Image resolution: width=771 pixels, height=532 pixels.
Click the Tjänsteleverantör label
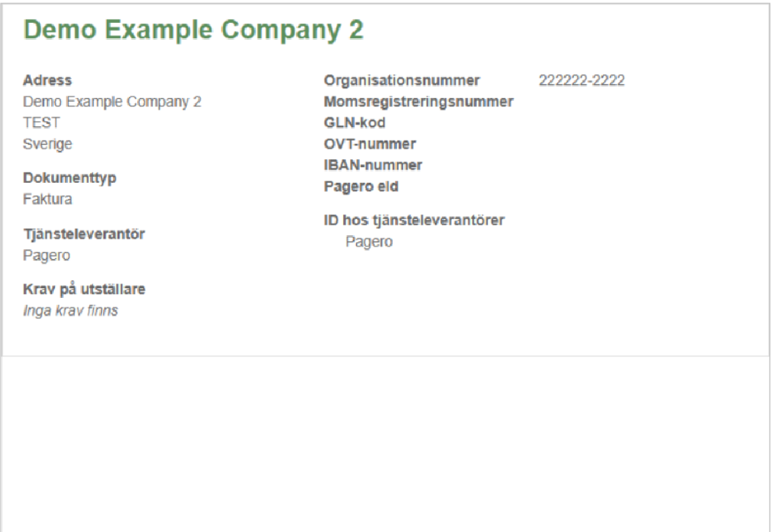click(x=83, y=234)
